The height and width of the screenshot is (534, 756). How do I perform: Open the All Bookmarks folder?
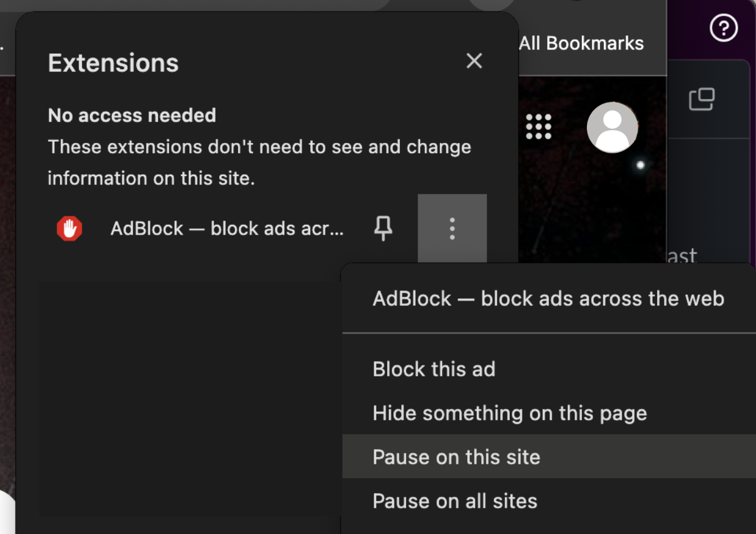pos(581,43)
